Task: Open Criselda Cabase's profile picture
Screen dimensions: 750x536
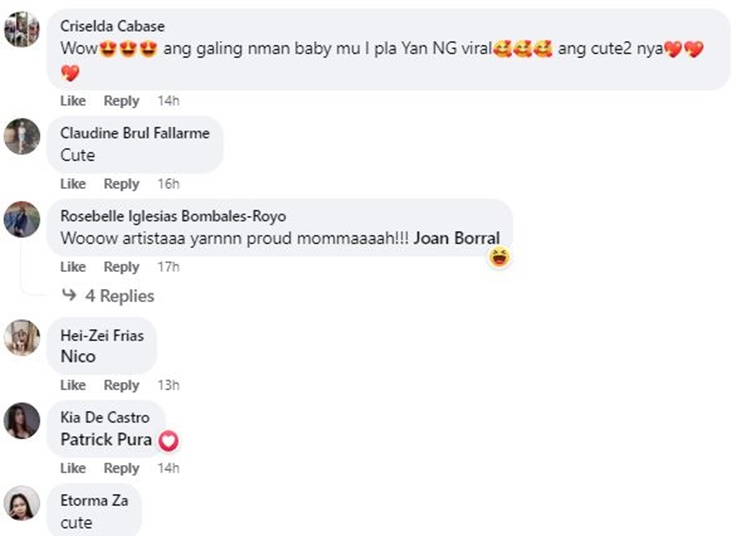Action: [22, 29]
